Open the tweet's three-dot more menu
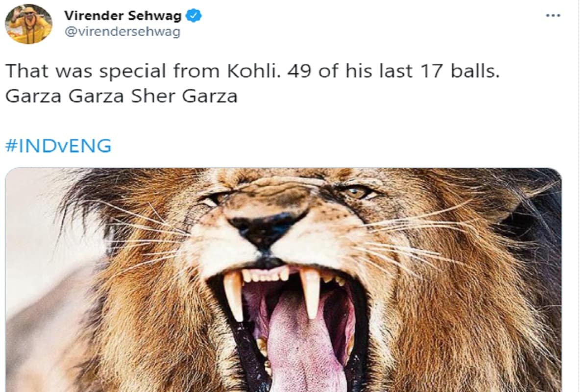 click(553, 16)
